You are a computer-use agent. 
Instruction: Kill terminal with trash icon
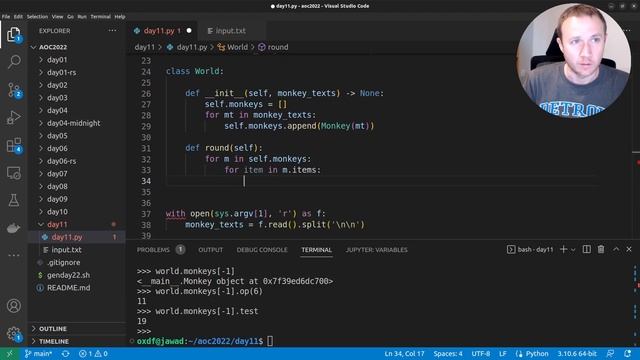(601, 249)
